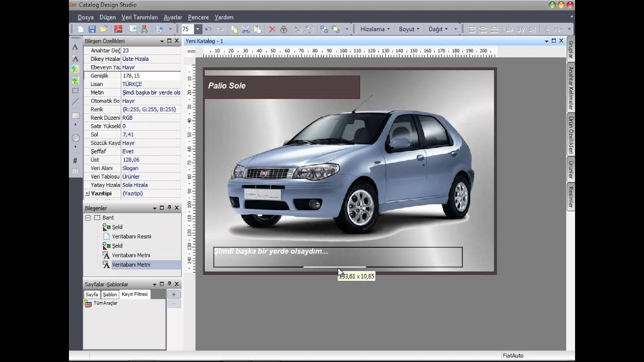Expand the Yazıtipi property group
644x362 pixels.
coord(87,194)
